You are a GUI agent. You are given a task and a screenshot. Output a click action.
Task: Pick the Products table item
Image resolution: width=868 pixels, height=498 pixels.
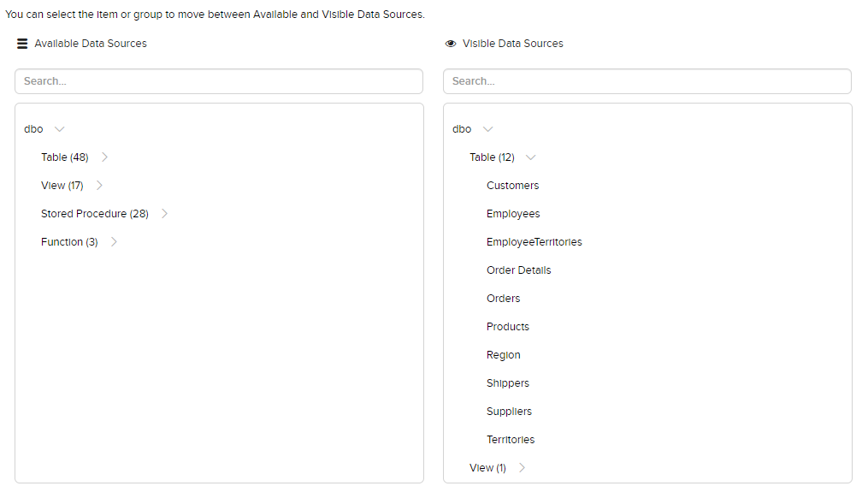pyautogui.click(x=508, y=327)
